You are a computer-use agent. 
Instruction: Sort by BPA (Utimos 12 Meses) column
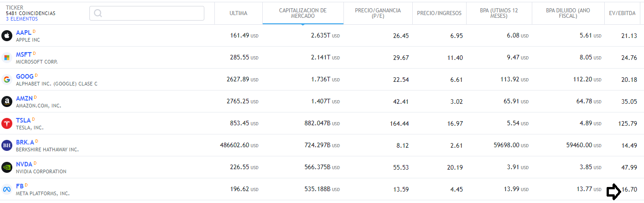pyautogui.click(x=499, y=13)
